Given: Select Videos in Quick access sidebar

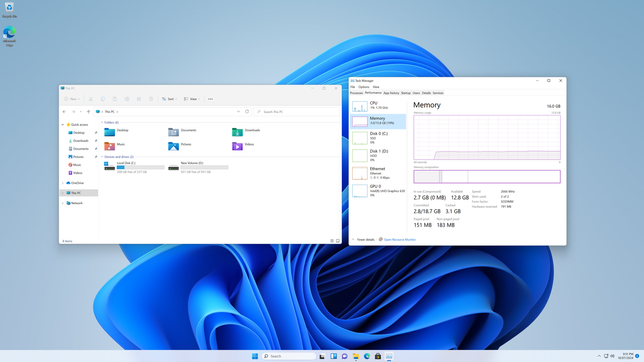Looking at the screenshot, I should pyautogui.click(x=78, y=173).
